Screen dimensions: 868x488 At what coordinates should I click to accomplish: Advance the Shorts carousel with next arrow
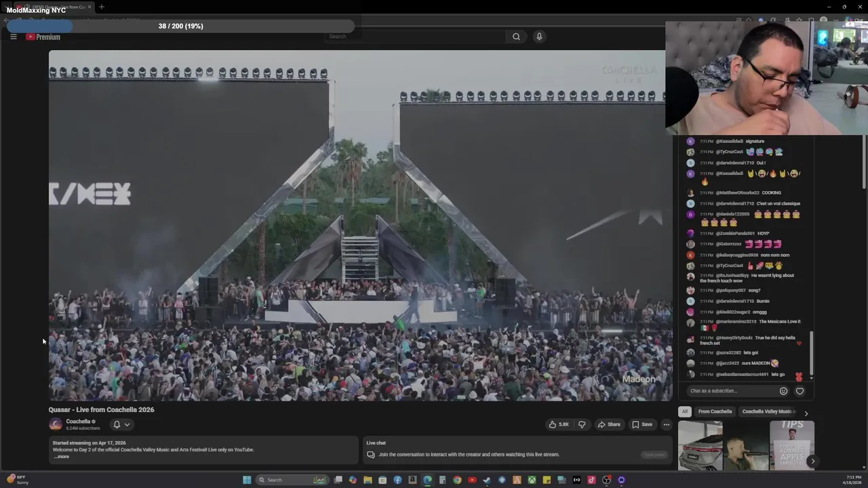click(x=812, y=461)
